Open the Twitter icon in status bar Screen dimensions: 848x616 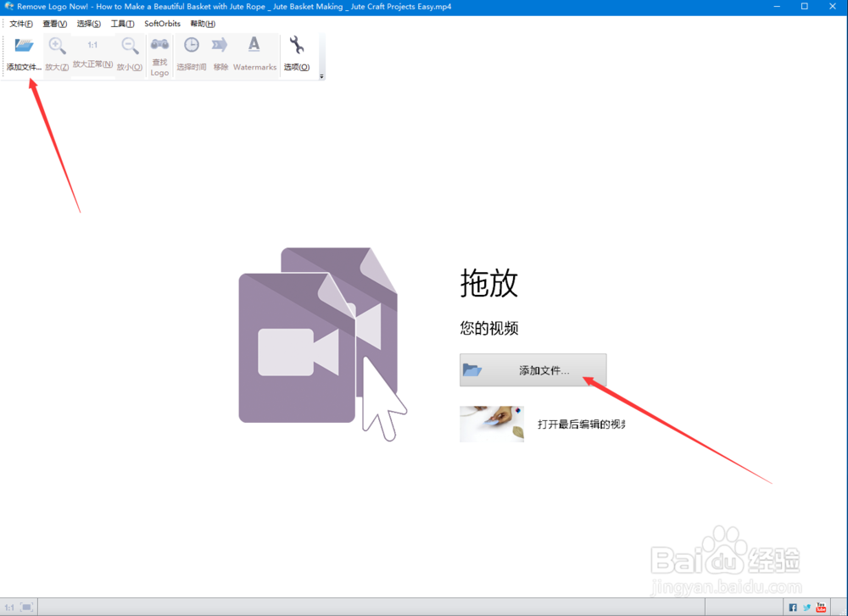click(x=807, y=608)
